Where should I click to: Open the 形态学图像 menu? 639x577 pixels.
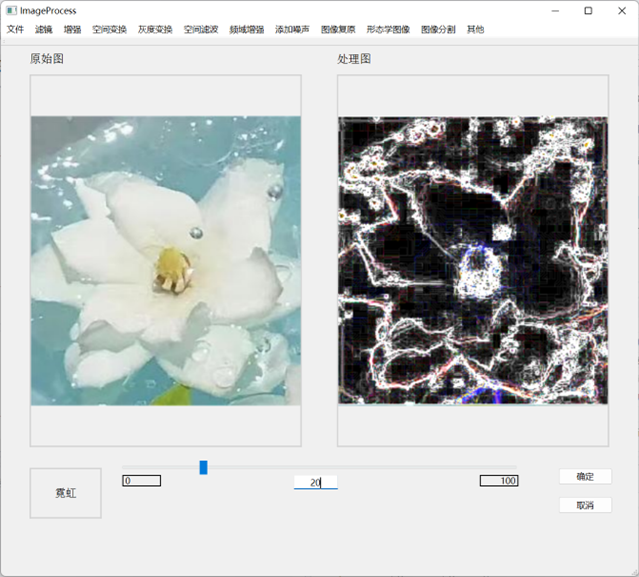pyautogui.click(x=388, y=30)
